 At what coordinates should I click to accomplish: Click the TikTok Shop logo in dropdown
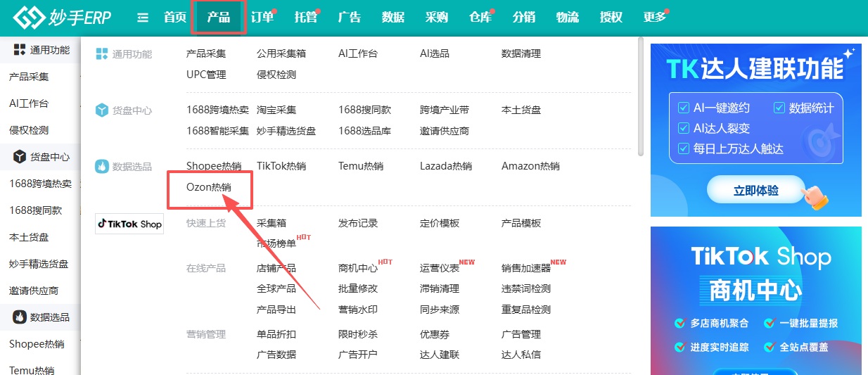[x=129, y=224]
